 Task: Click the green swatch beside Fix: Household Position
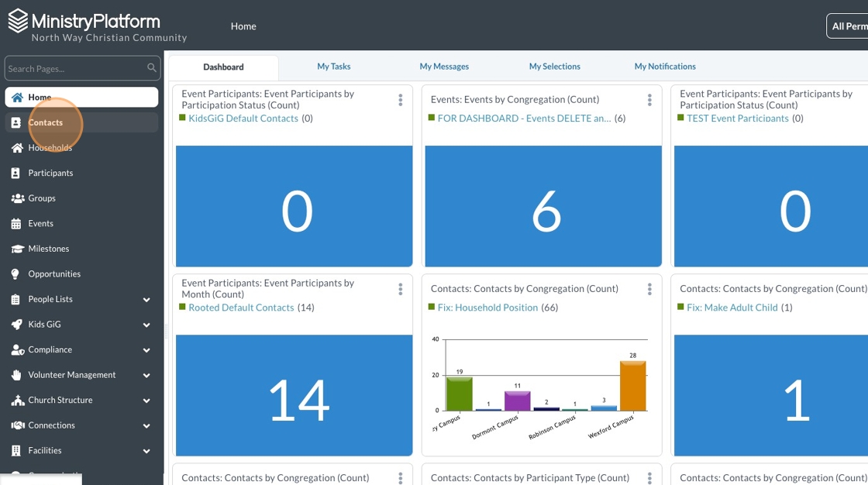(x=431, y=307)
